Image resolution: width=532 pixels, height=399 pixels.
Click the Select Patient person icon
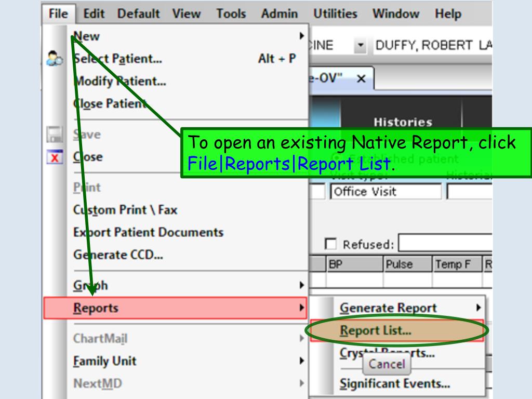point(55,58)
